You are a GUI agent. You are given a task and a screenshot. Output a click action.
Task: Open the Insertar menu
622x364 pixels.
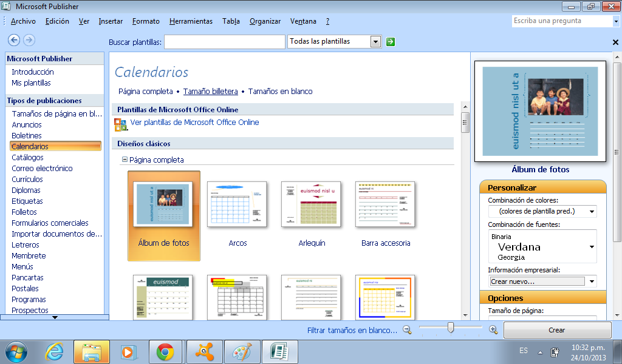click(x=111, y=21)
